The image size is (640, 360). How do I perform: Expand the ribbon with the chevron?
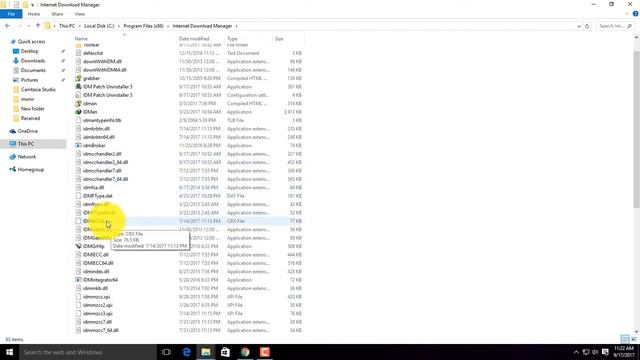pos(627,14)
